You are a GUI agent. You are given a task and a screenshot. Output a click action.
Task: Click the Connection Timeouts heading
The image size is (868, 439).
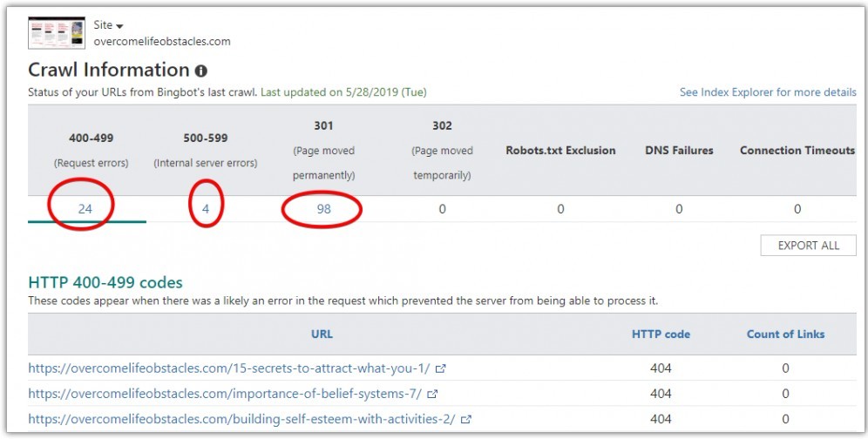[797, 151]
